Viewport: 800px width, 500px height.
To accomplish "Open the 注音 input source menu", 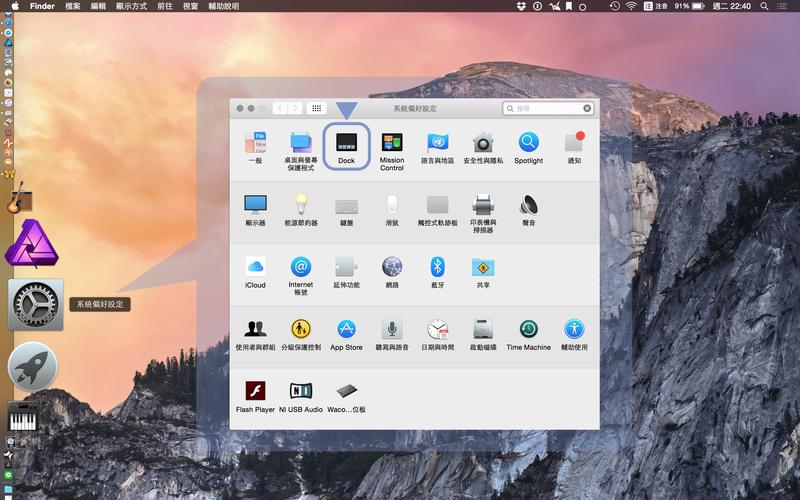I will (656, 6).
